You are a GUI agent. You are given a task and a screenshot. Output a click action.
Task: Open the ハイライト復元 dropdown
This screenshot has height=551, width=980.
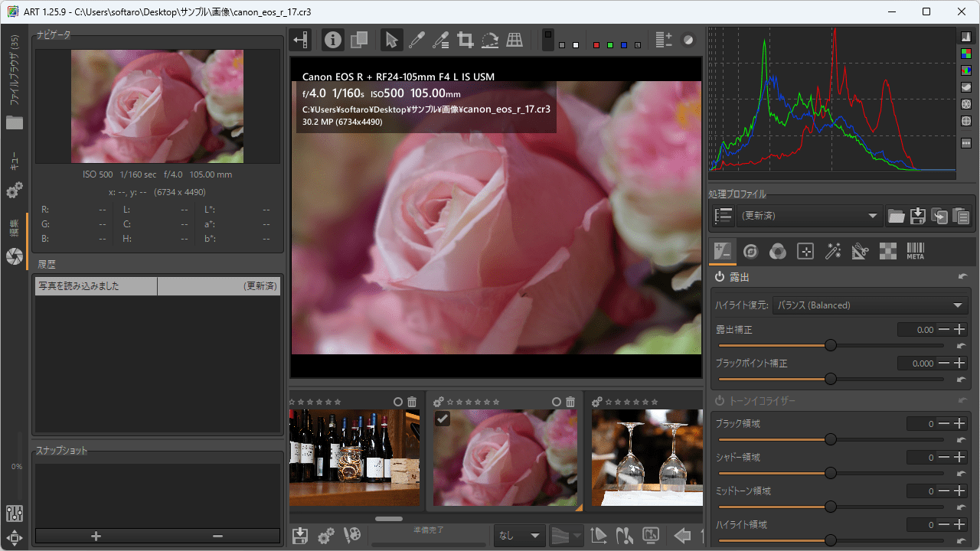pyautogui.click(x=870, y=305)
